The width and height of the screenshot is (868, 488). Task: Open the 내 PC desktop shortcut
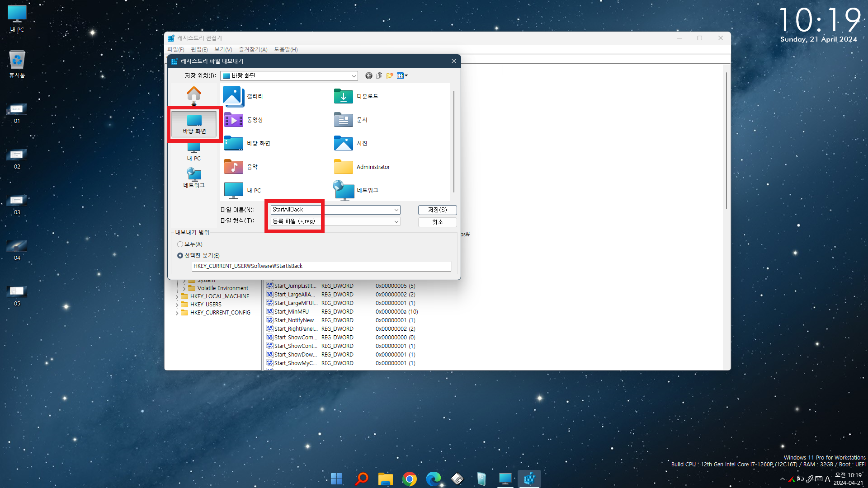pos(17,19)
